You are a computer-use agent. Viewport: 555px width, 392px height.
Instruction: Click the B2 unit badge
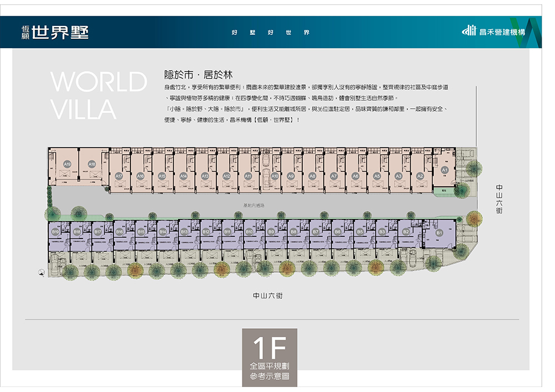[x=406, y=232]
